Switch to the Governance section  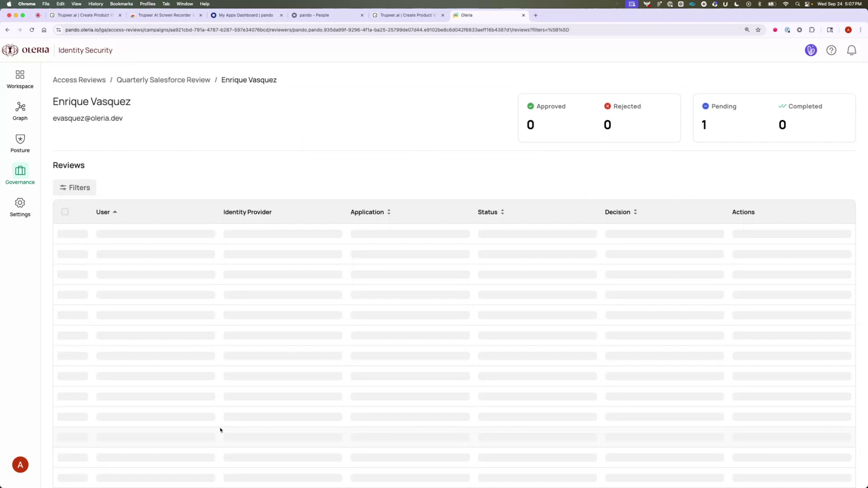point(19,175)
